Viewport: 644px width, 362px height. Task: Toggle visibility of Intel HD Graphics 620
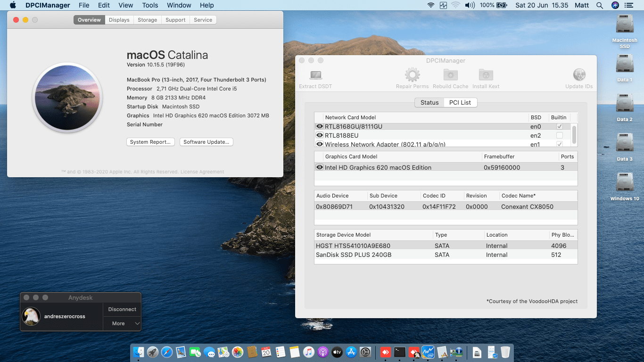[319, 167]
